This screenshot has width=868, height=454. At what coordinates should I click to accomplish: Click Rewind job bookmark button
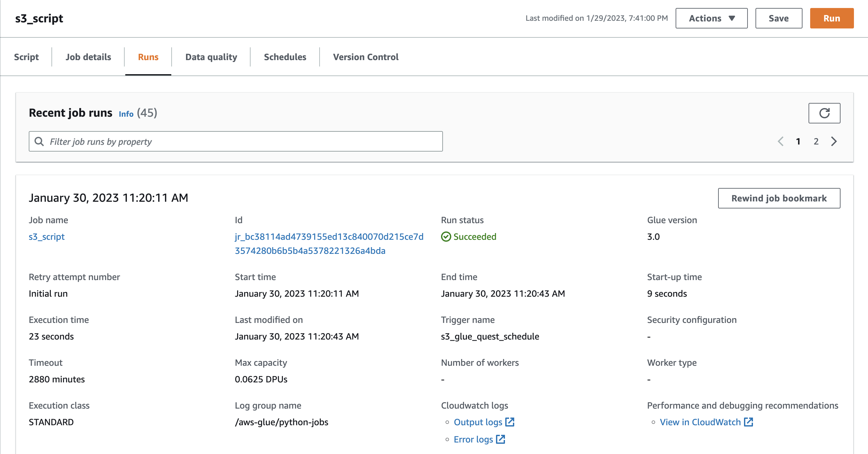pos(779,198)
